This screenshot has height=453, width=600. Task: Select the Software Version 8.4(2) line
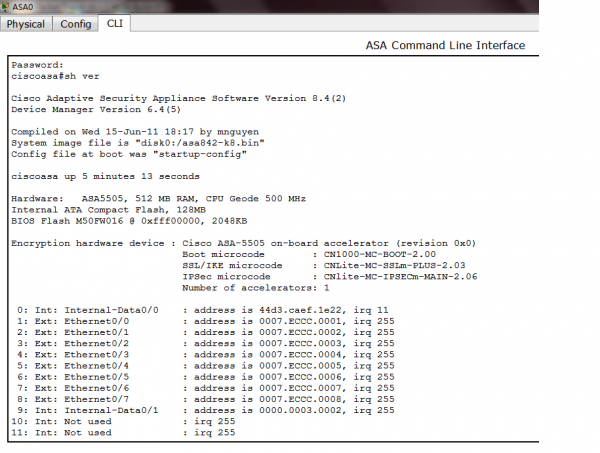tap(178, 98)
